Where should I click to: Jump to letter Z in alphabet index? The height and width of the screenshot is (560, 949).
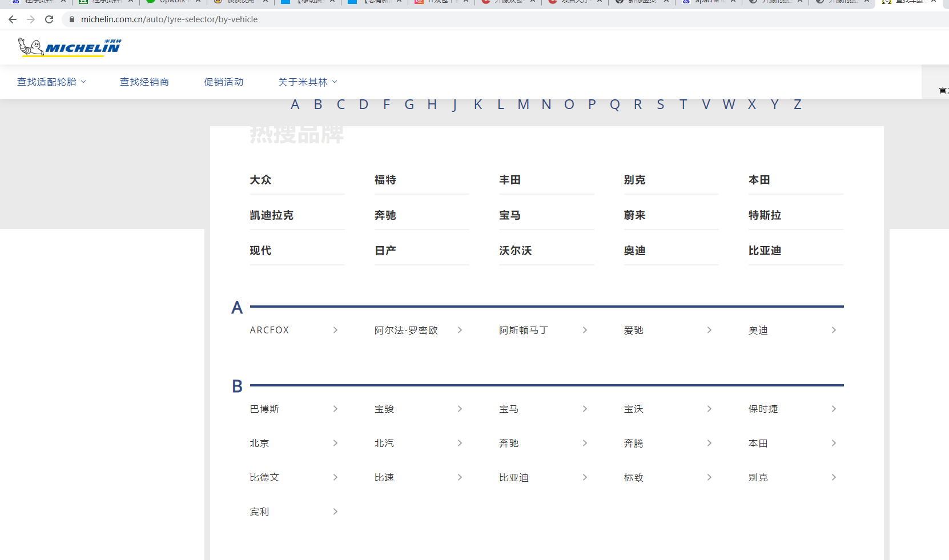798,104
